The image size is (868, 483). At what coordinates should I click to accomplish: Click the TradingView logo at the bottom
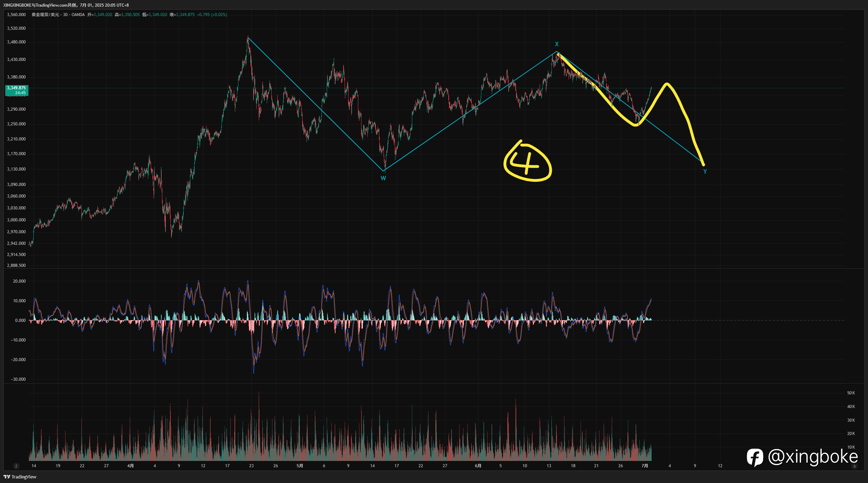[20, 477]
